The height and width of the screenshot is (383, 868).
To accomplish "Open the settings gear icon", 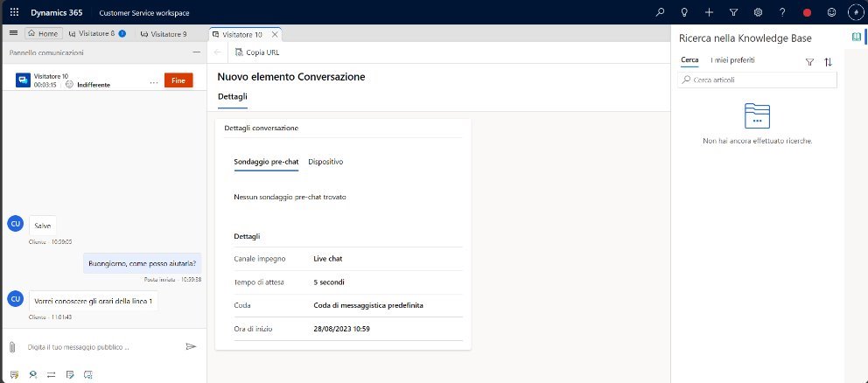I will pos(758,12).
